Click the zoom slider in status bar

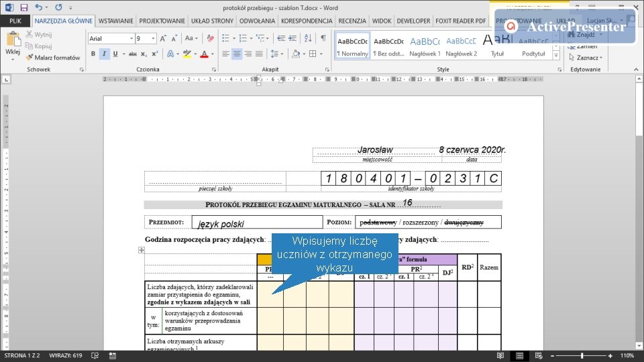[582, 356]
